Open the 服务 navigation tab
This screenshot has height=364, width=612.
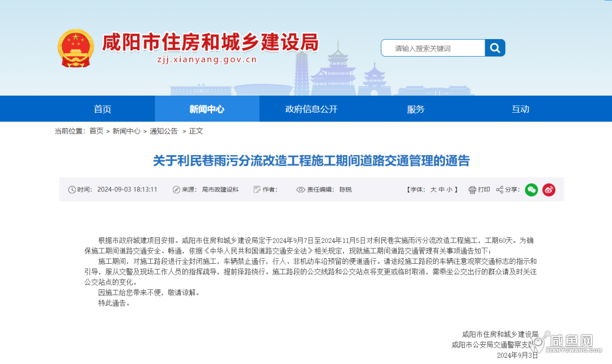416,109
